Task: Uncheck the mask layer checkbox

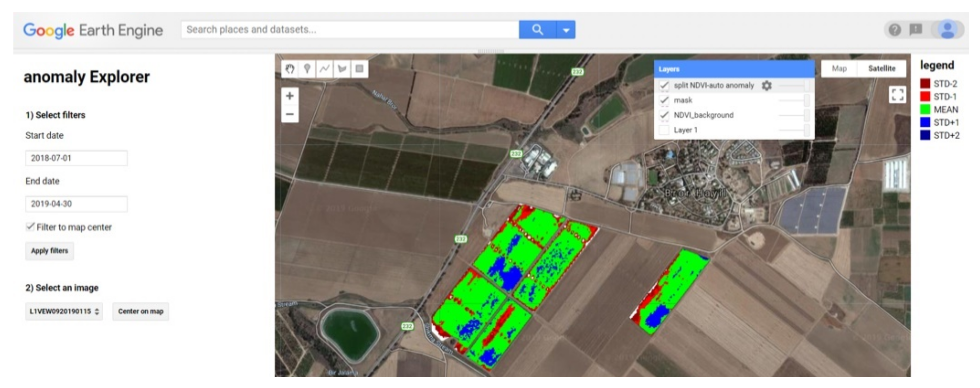Action: pos(664,100)
